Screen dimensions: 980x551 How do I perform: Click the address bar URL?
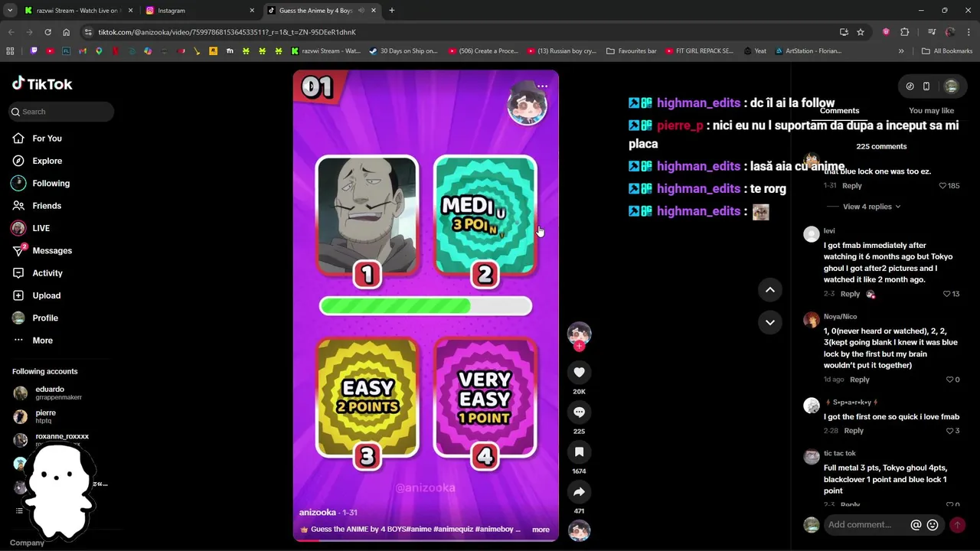click(227, 32)
